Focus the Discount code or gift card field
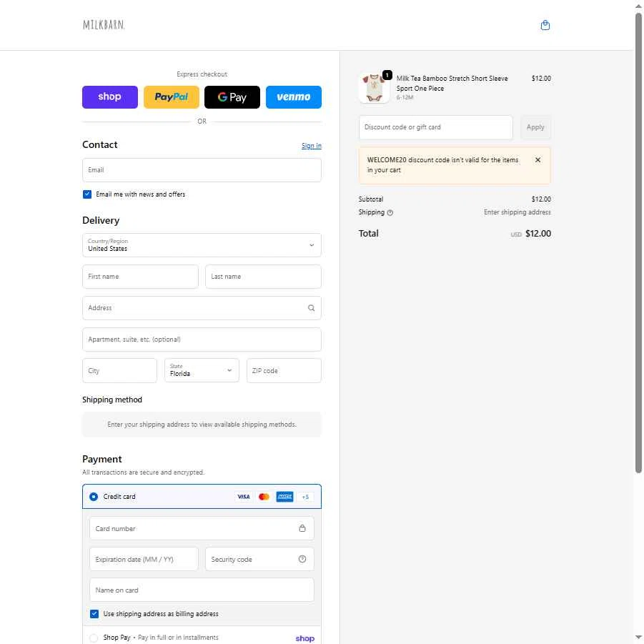Image resolution: width=644 pixels, height=644 pixels. (436, 127)
